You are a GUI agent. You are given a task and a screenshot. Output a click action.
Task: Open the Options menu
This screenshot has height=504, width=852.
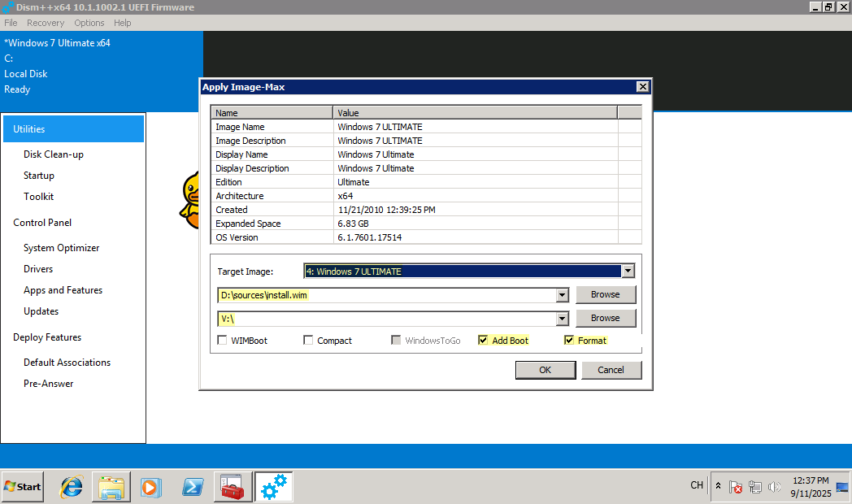(89, 23)
